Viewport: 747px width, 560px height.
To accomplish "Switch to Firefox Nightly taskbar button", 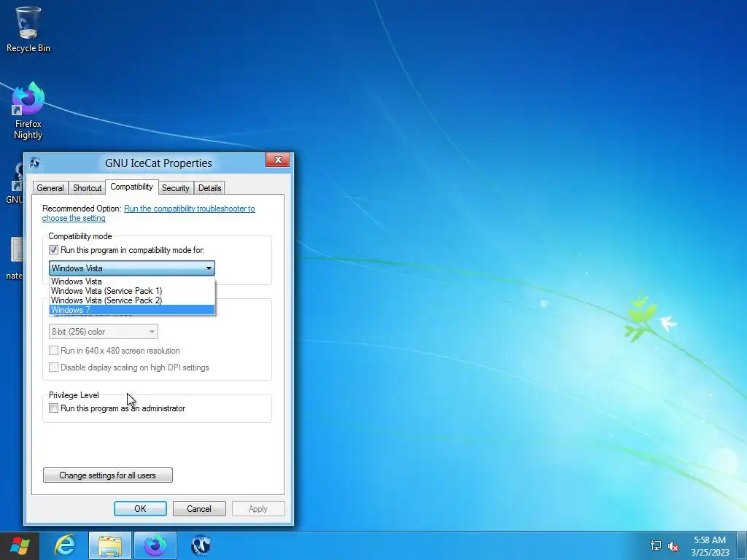I will point(155,545).
